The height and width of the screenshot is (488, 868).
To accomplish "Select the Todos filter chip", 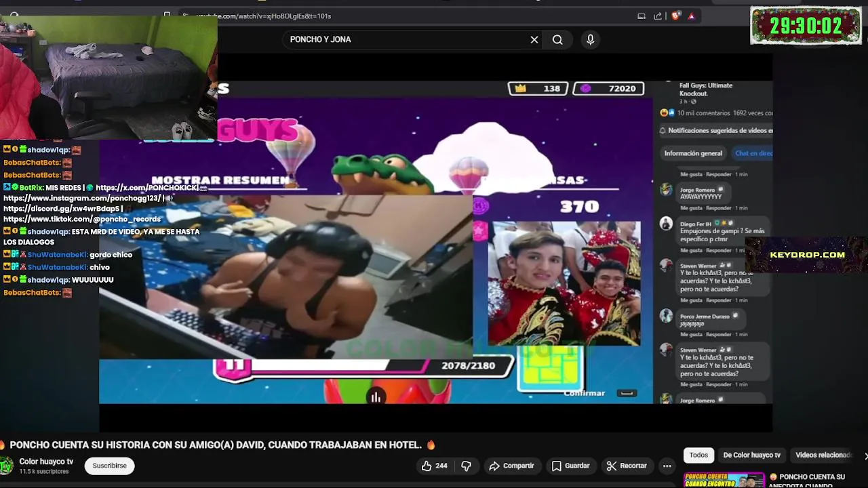I will click(x=698, y=455).
